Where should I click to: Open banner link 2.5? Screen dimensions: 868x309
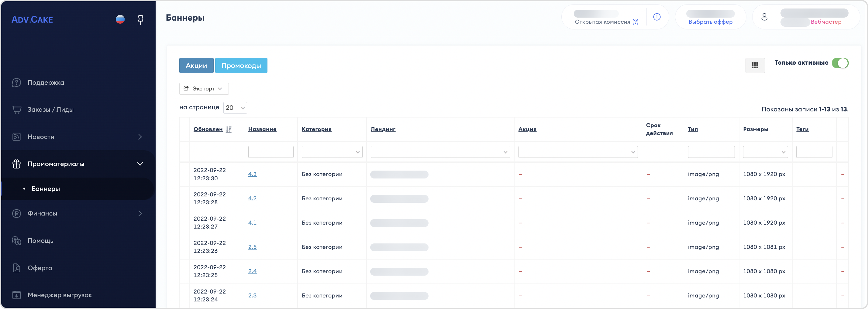pyautogui.click(x=252, y=247)
